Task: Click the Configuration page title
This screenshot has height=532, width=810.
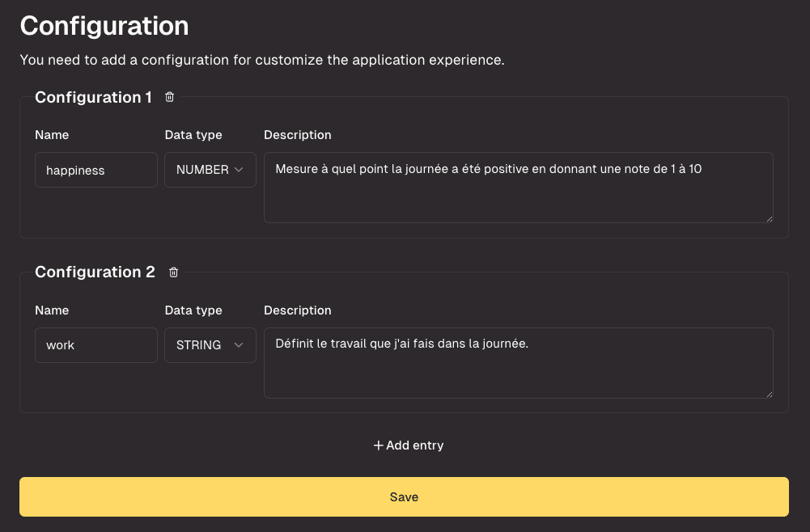Action: 104,26
